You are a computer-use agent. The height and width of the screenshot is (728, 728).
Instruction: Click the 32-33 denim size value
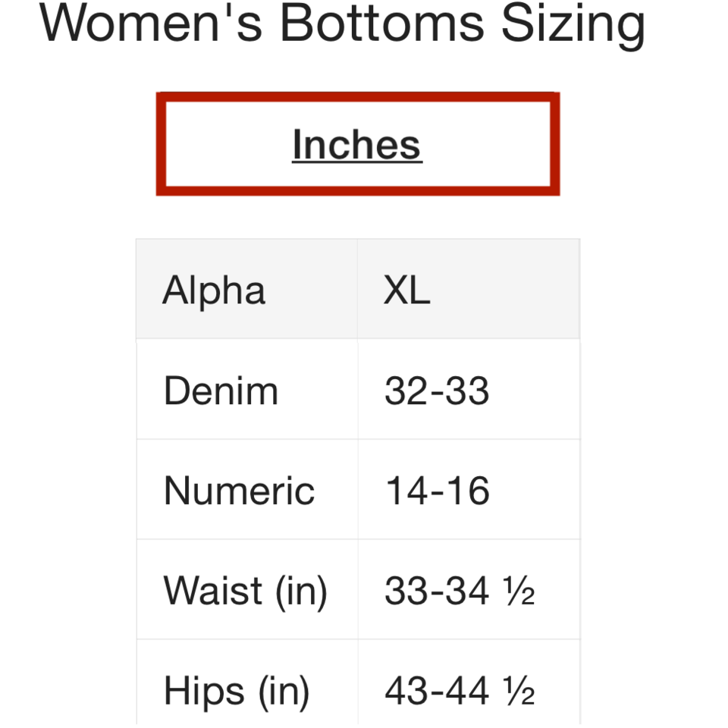(x=437, y=391)
